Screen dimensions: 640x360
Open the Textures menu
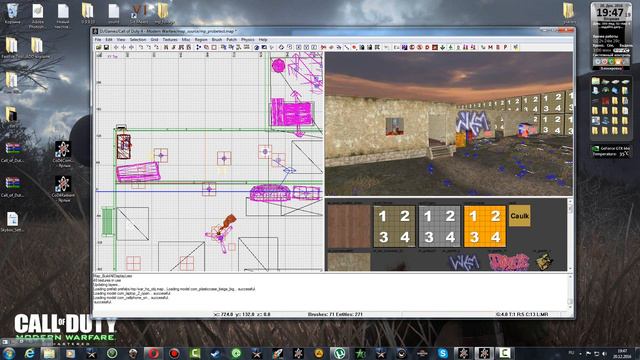click(170, 40)
